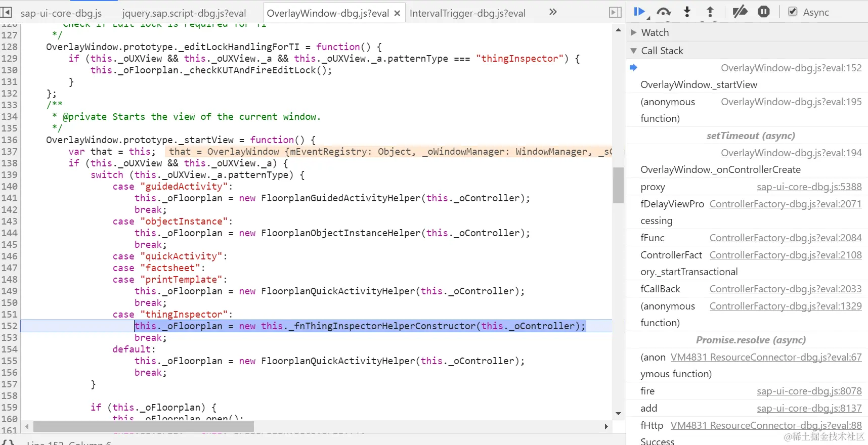Click horizontal scrollbar left arrow

click(x=27, y=426)
